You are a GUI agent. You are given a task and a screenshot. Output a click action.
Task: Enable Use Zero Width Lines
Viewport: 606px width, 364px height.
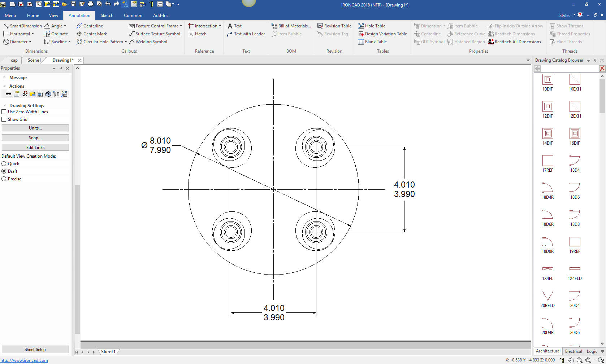click(4, 112)
